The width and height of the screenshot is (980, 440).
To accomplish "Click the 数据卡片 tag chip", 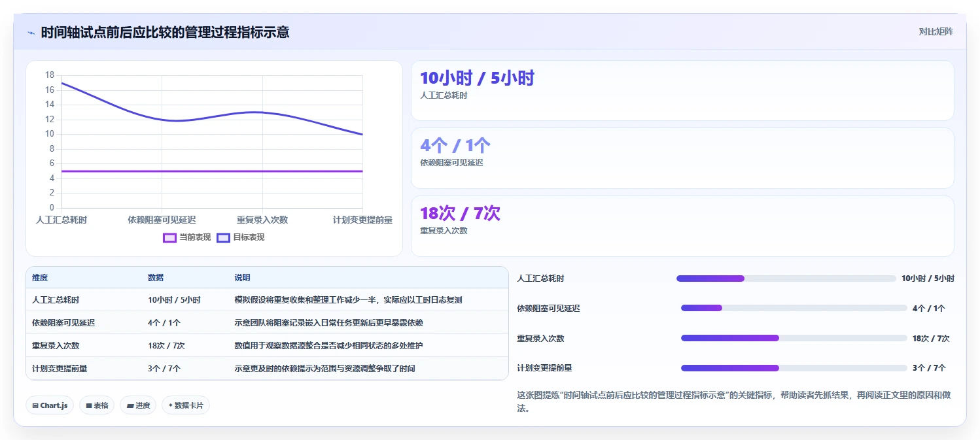I will tap(186, 405).
